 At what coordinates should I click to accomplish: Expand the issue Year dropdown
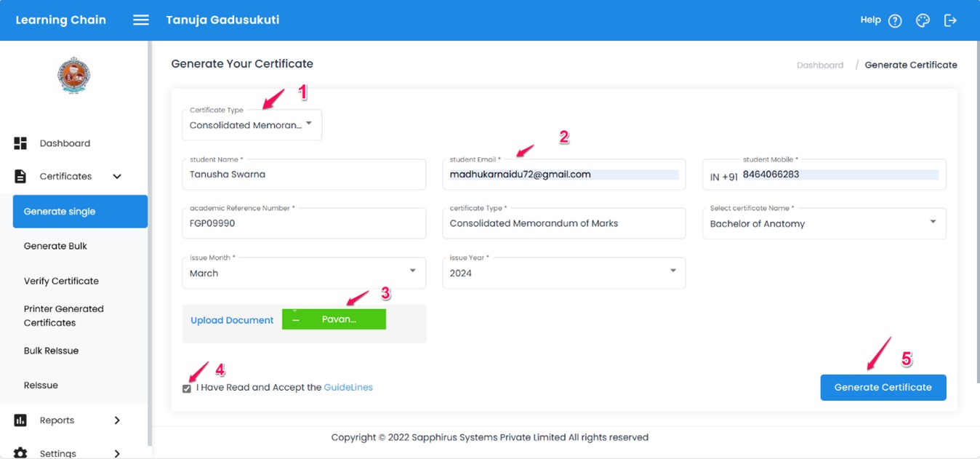coord(563,273)
